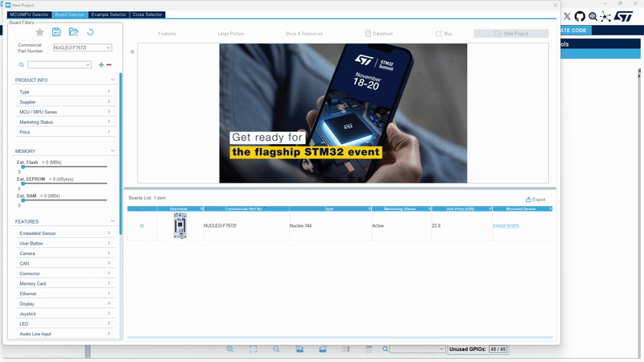Click zoom in icon in bottom toolbar
Viewport: 644px width, 362px height.
(230, 349)
